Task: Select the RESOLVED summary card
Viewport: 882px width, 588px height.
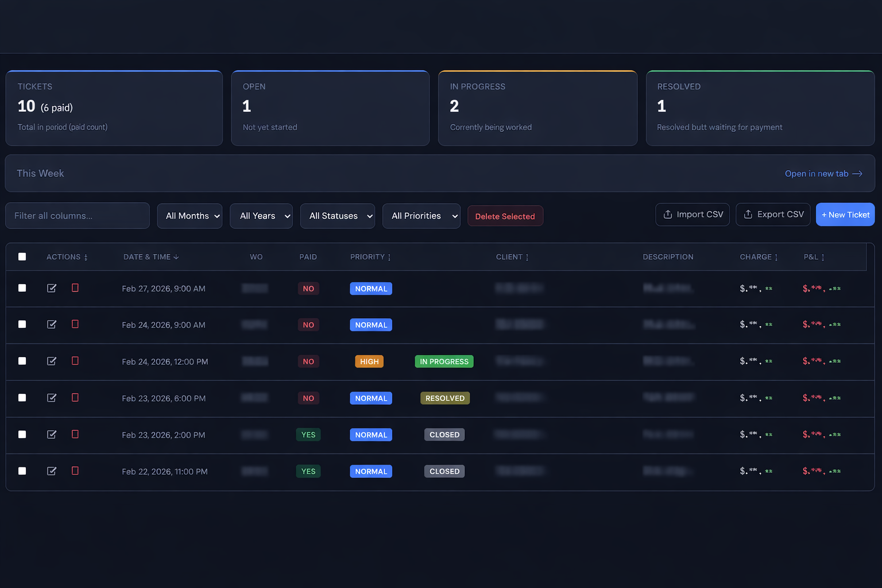Action: (760, 108)
